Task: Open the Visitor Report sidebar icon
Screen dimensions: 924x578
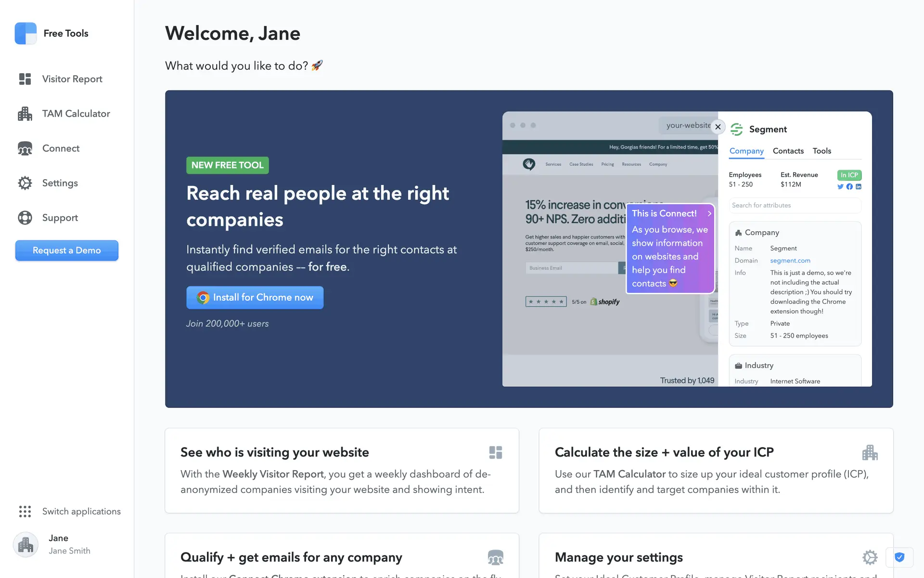Action: (x=25, y=79)
